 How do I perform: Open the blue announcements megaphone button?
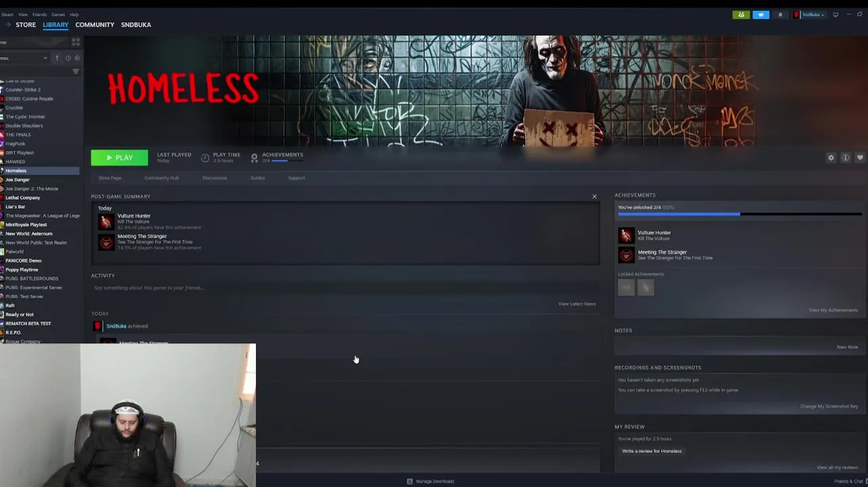click(x=760, y=15)
